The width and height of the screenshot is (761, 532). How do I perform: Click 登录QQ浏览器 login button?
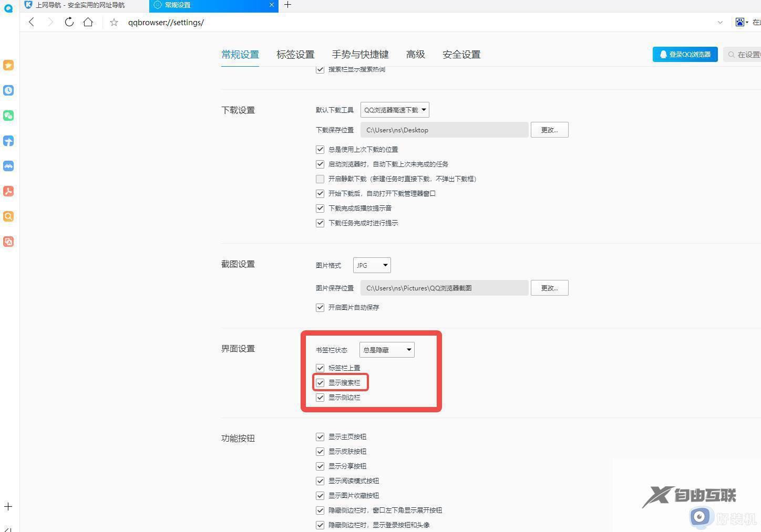point(685,54)
